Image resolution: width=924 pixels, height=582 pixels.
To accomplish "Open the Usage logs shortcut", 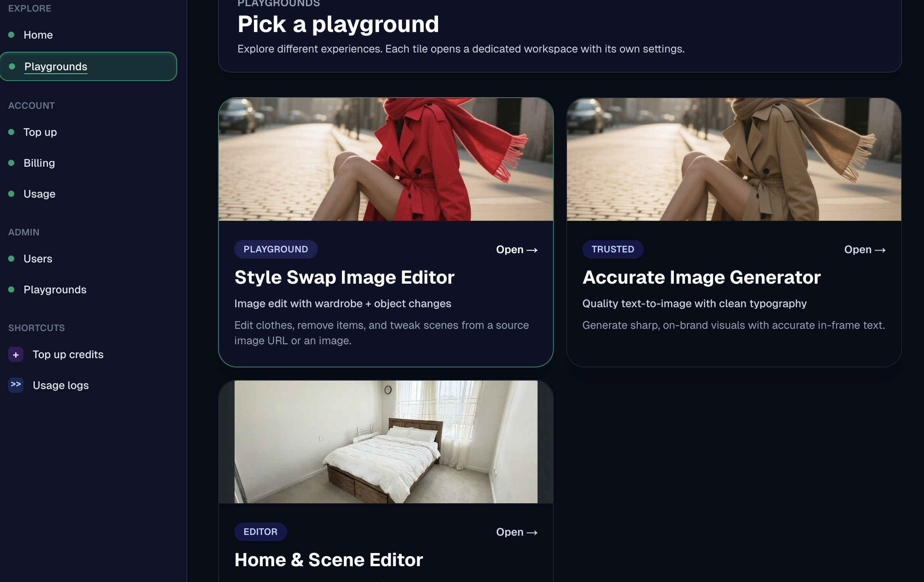I will [61, 386].
